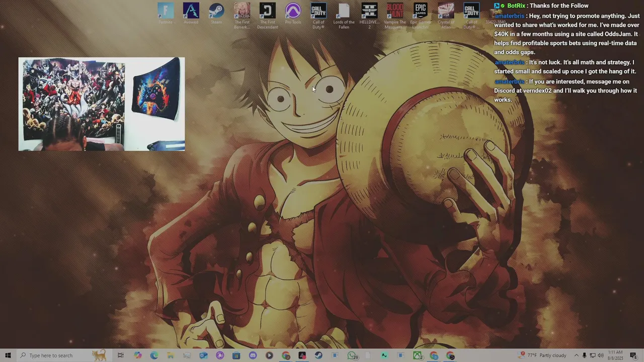The width and height of the screenshot is (644, 362).
Task: Select the Vampire The Masquerade Blood Hunt icon
Action: [x=395, y=16]
